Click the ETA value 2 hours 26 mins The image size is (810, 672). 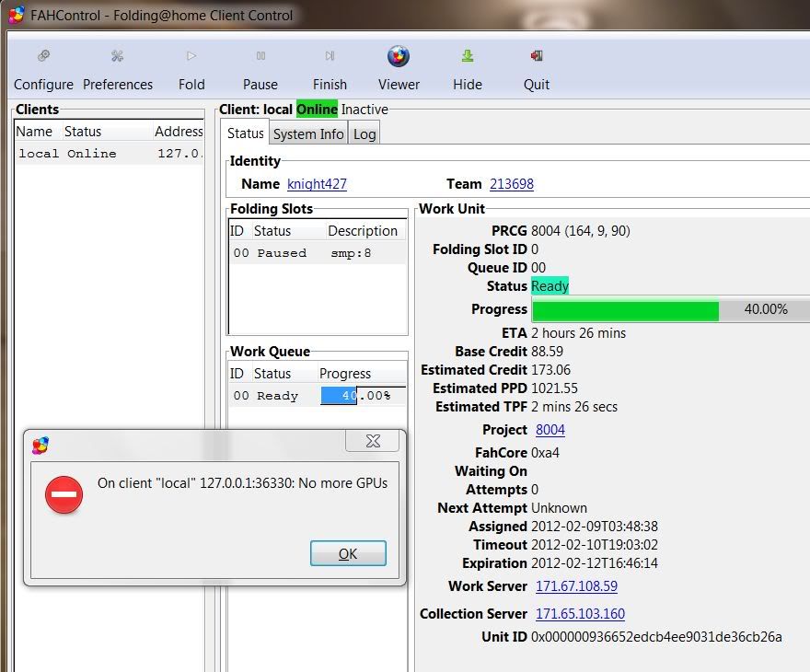point(578,333)
